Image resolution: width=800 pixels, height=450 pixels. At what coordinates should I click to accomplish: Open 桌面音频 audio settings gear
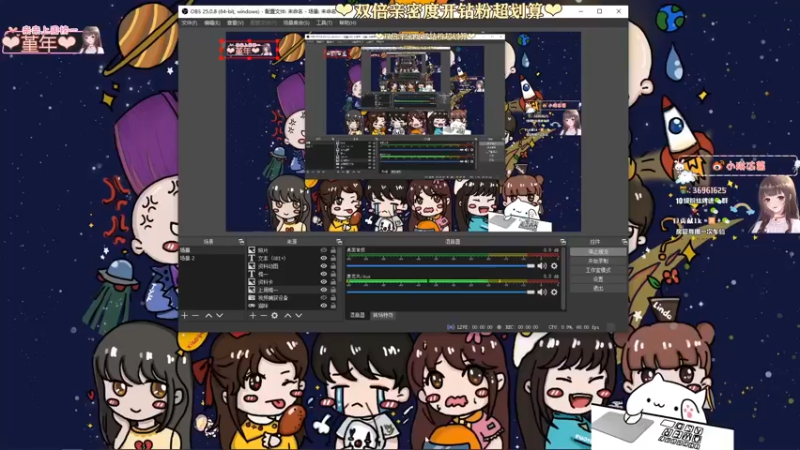click(x=554, y=266)
